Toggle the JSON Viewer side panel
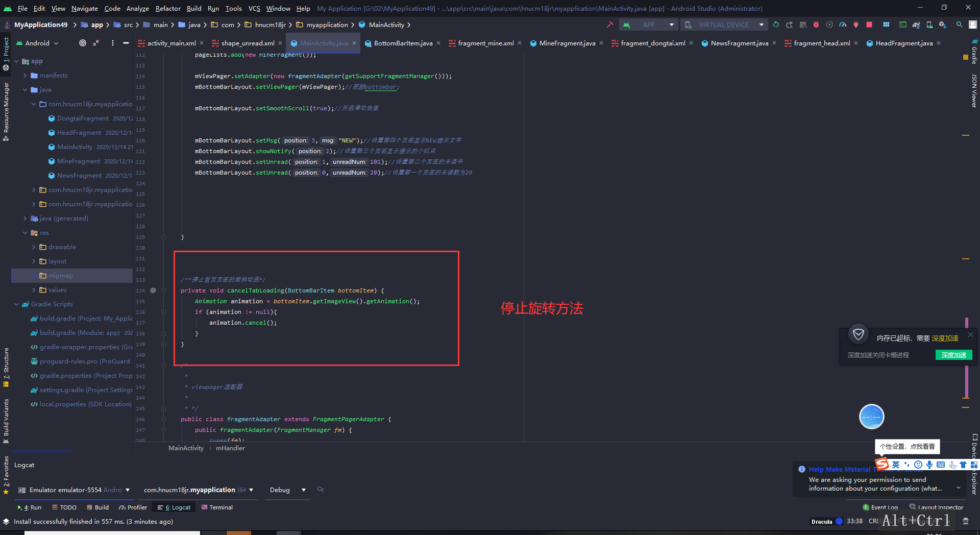Image resolution: width=980 pixels, height=535 pixels. 974,91
